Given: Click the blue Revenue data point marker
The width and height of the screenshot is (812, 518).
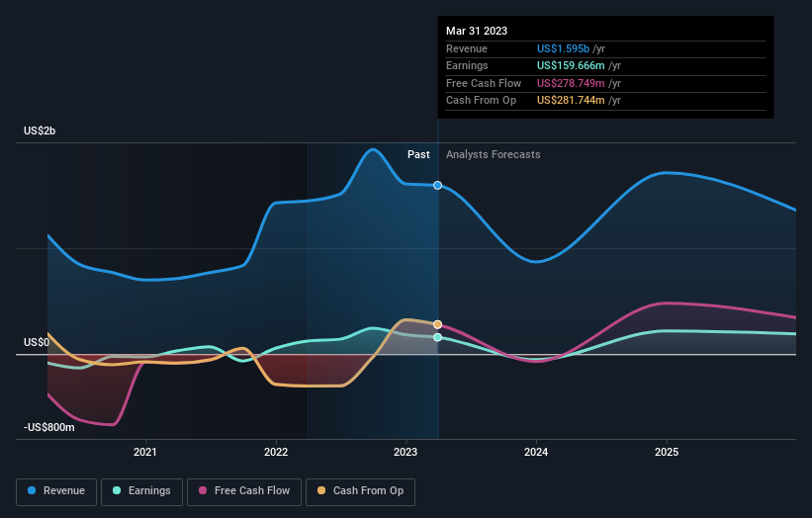Looking at the screenshot, I should (437, 185).
